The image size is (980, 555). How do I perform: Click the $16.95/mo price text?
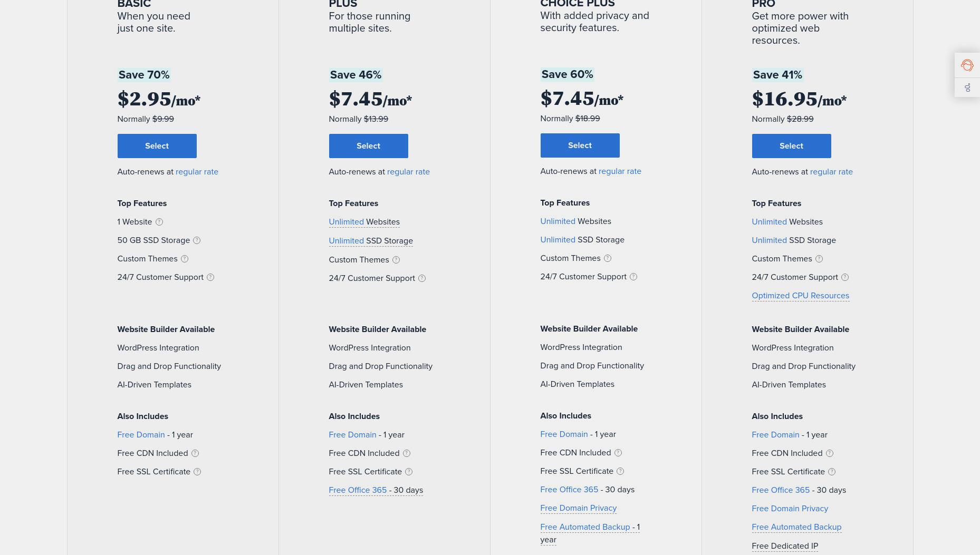click(799, 99)
